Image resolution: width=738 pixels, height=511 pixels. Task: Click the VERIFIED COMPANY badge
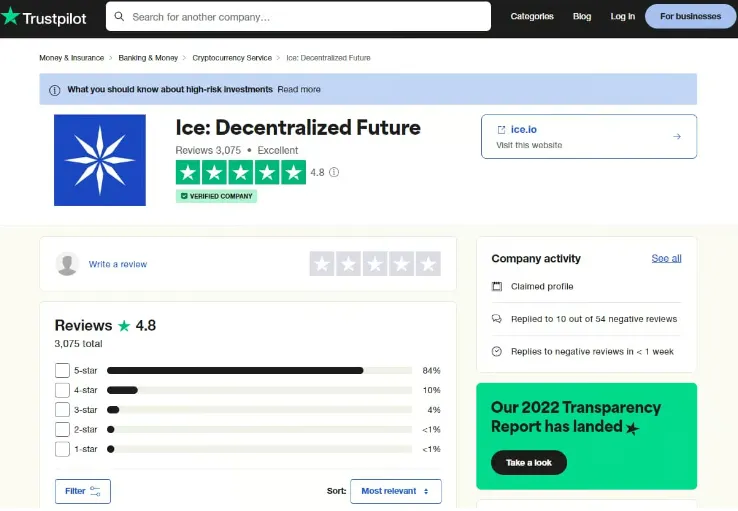click(x=217, y=196)
